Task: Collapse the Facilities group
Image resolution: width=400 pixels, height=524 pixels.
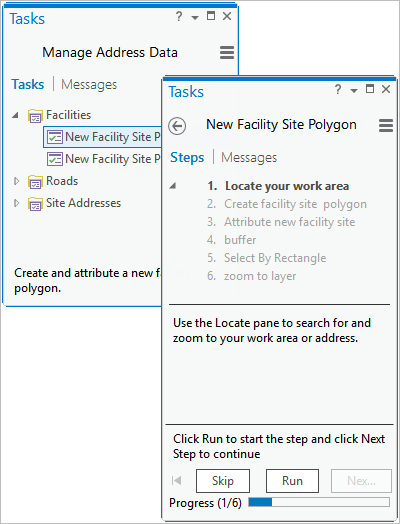Action: point(15,115)
